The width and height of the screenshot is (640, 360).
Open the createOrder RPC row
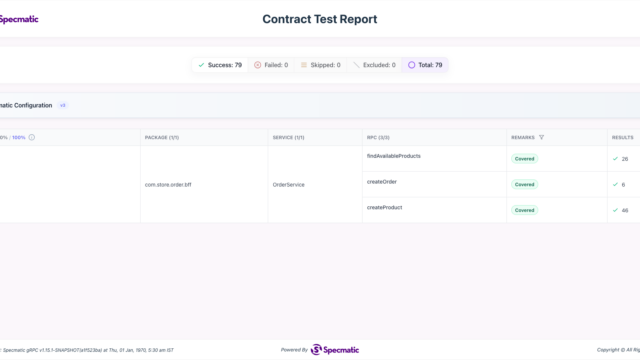434,184
